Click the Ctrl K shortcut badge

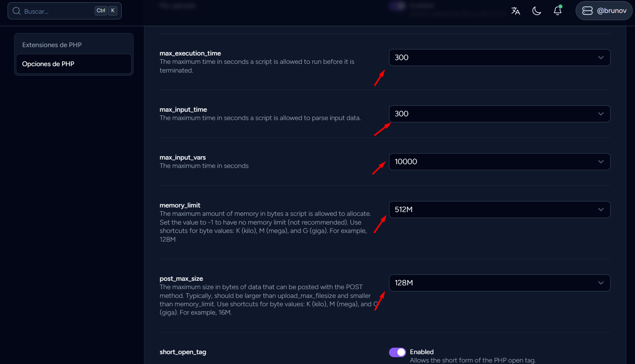point(106,11)
